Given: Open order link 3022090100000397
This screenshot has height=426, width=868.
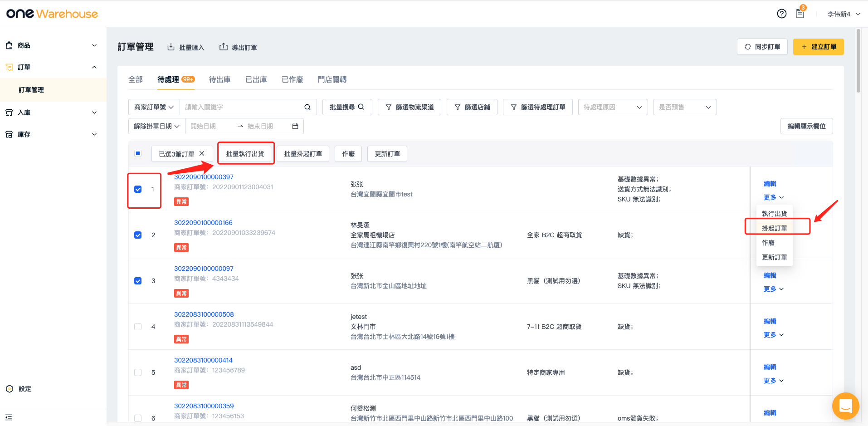Looking at the screenshot, I should tap(204, 177).
